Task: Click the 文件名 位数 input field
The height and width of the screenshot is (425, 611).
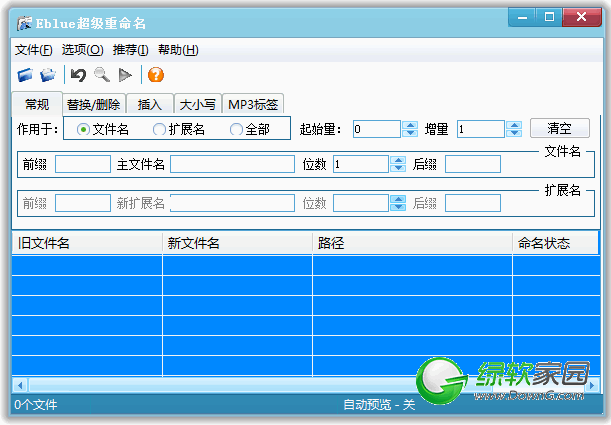Action: pyautogui.click(x=361, y=164)
